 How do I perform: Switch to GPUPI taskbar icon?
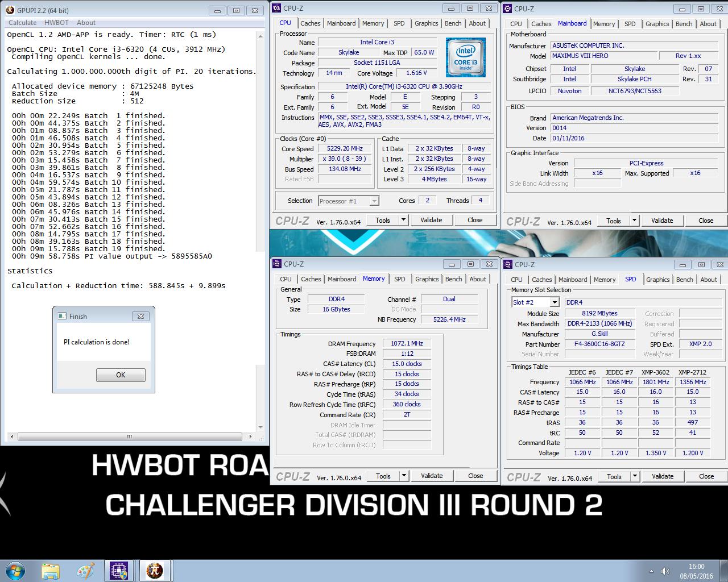coord(155,571)
